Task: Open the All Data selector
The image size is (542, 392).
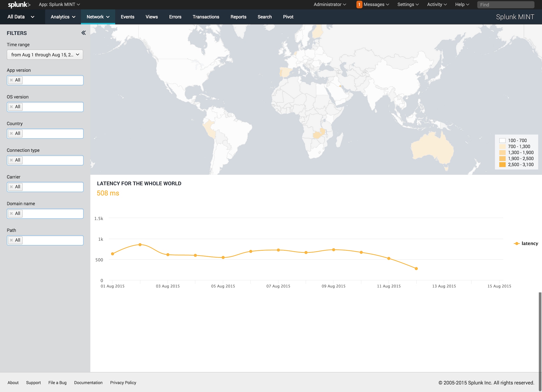Action: [x=21, y=17]
